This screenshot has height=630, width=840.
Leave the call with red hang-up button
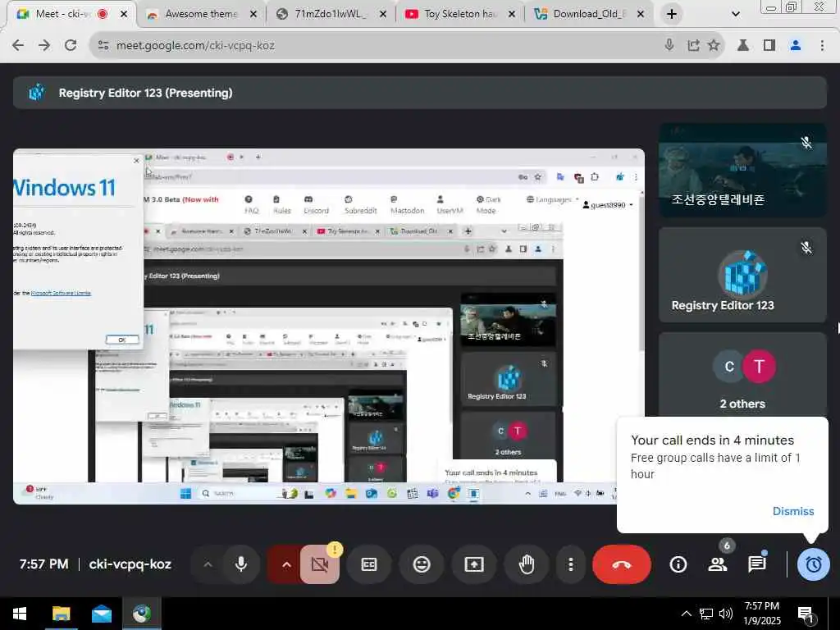[x=622, y=564]
